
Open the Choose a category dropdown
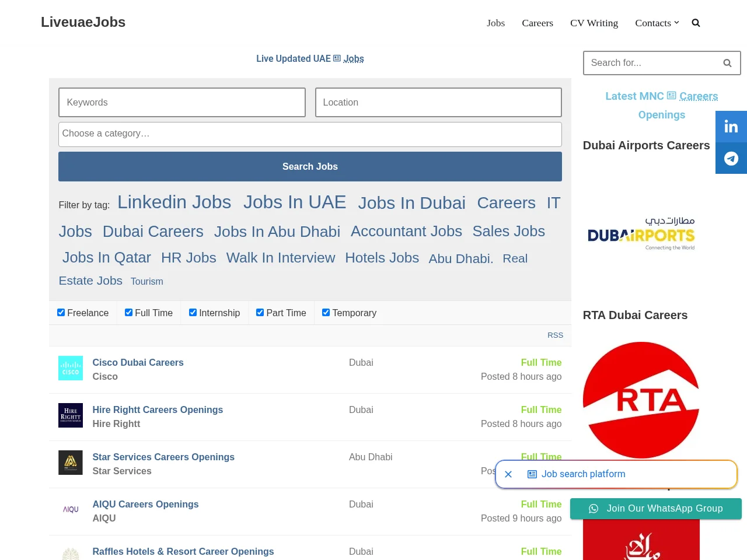310,134
